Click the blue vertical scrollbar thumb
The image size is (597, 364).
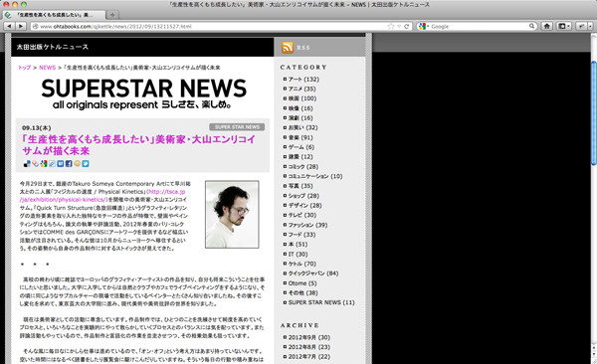[x=594, y=112]
